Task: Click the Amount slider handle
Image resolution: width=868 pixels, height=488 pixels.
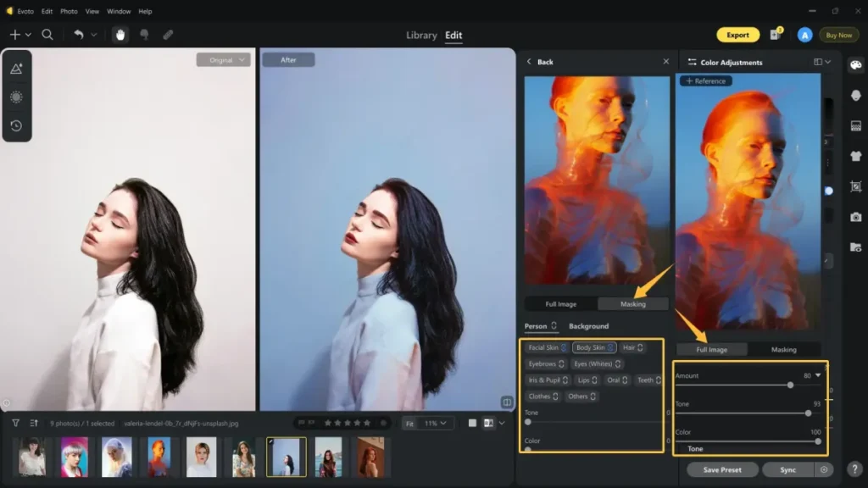Action: 790,385
